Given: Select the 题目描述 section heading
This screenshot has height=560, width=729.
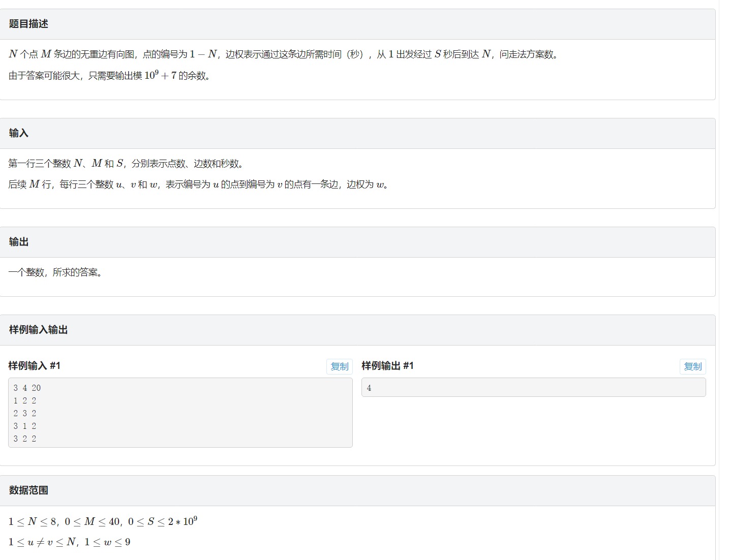Looking at the screenshot, I should (x=28, y=24).
